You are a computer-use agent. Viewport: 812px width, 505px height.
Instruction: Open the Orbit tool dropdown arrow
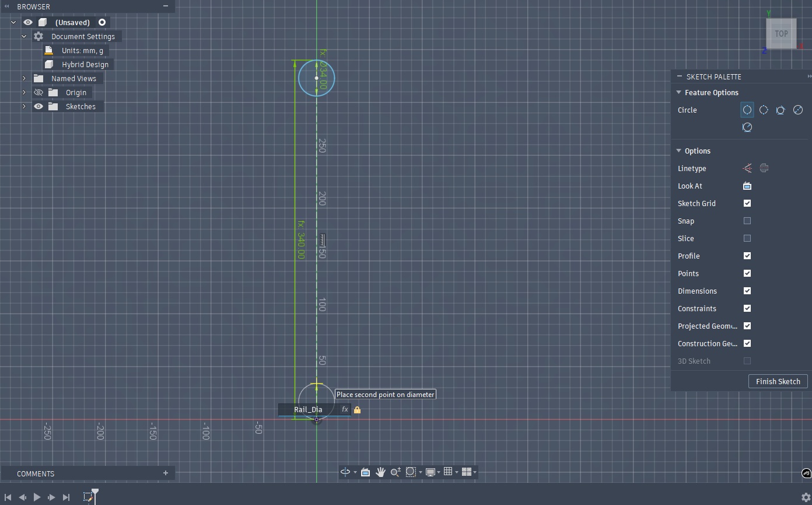[355, 472]
